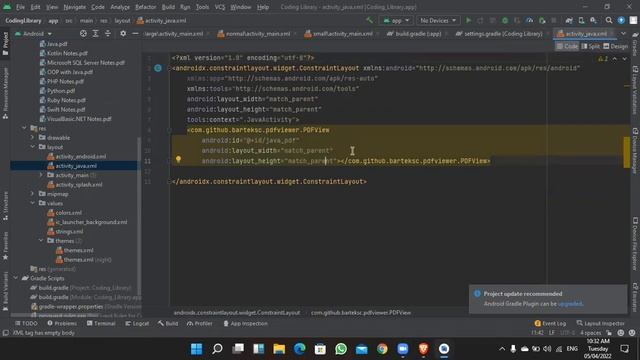Hide the project panel via minus icon
The height and width of the screenshot is (360, 640).
pos(135,33)
